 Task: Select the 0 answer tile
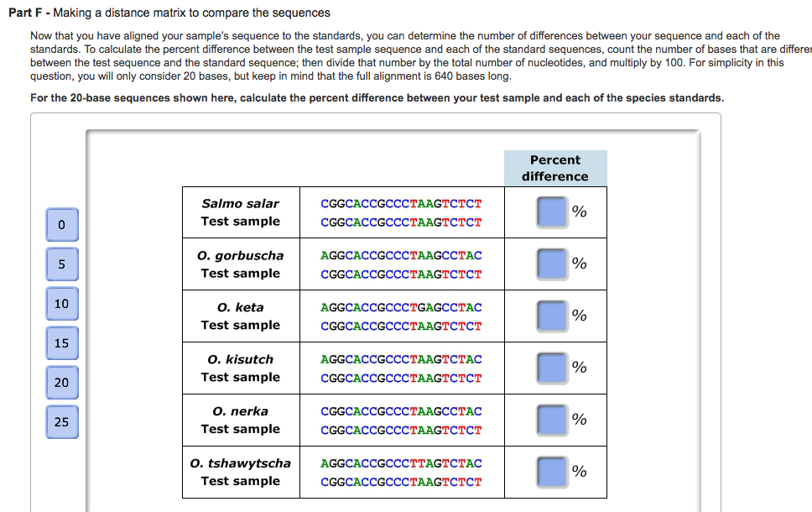pos(61,225)
